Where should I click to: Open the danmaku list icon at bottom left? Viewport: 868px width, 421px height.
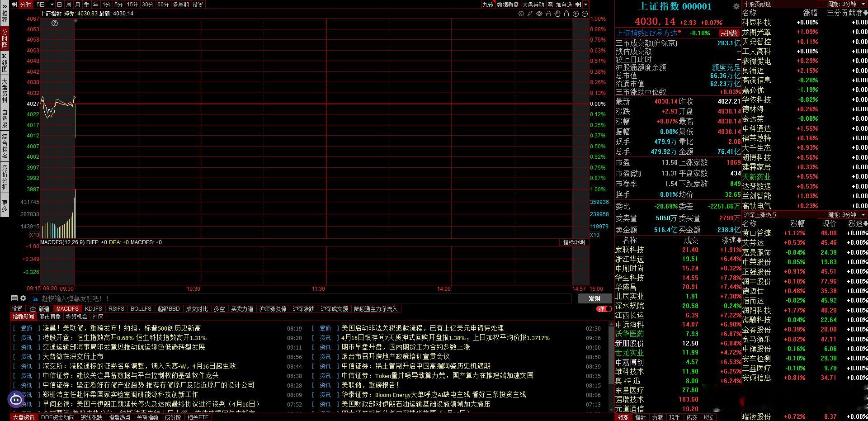pyautogui.click(x=15, y=298)
